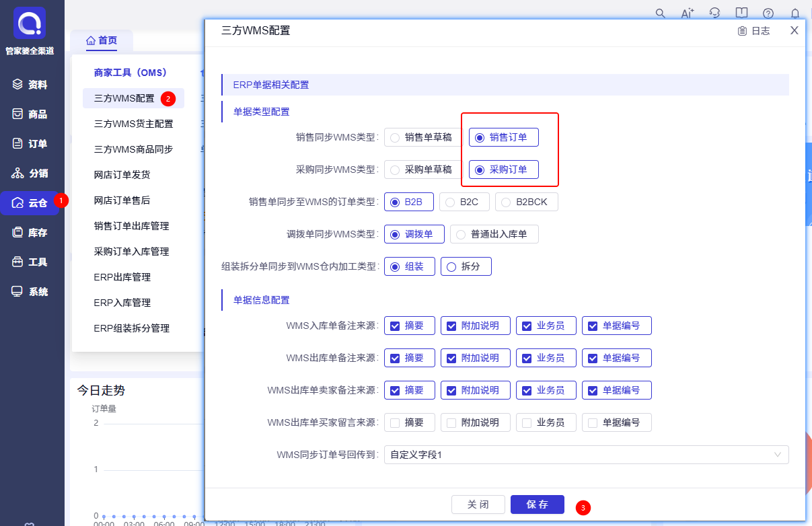Screen dimensions: 812x526
Task: Open the 商品 sidebar section
Action: [x=30, y=114]
